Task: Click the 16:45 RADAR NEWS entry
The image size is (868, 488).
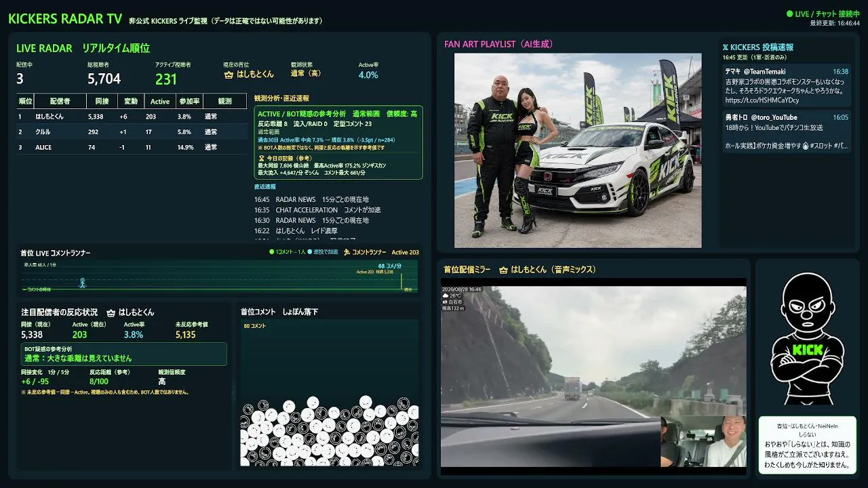Action: [x=311, y=200]
